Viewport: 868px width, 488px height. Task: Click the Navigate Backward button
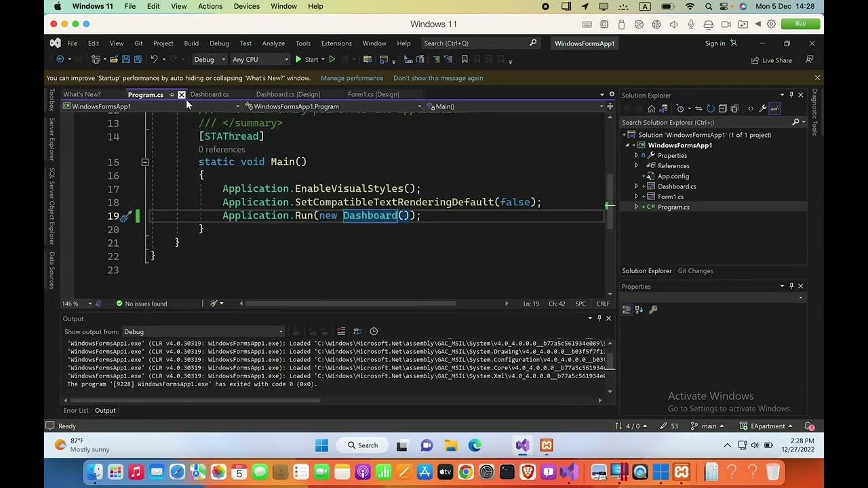click(x=60, y=60)
